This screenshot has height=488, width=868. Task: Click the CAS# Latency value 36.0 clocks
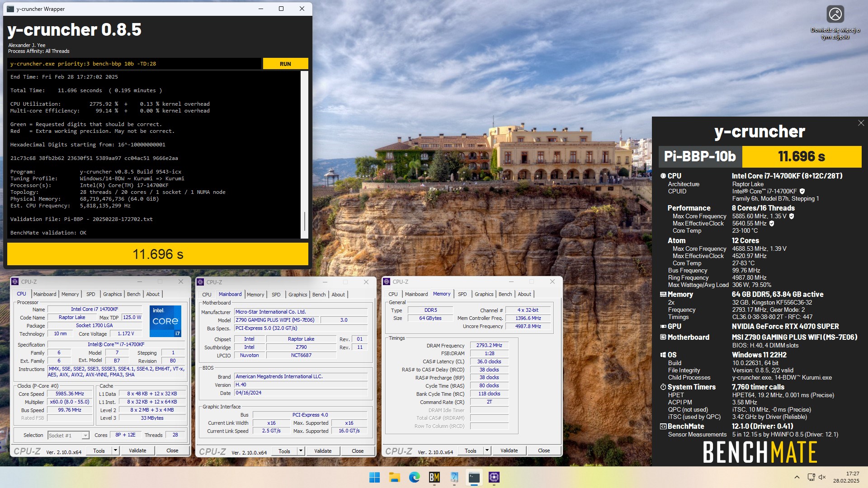tap(489, 362)
